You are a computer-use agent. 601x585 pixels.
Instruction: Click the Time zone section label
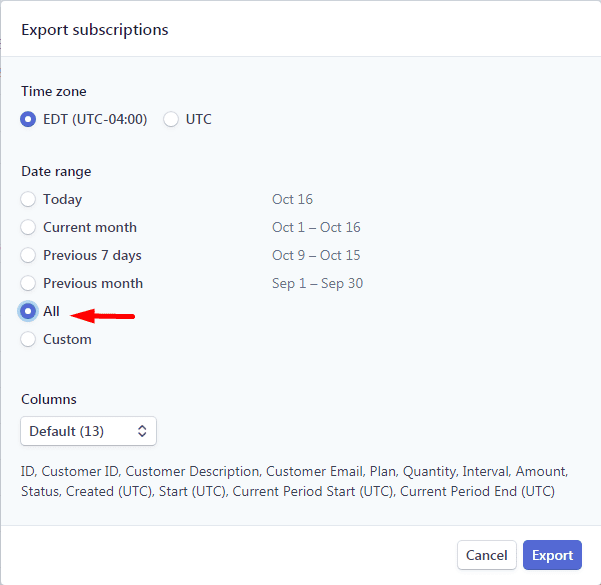click(x=54, y=91)
